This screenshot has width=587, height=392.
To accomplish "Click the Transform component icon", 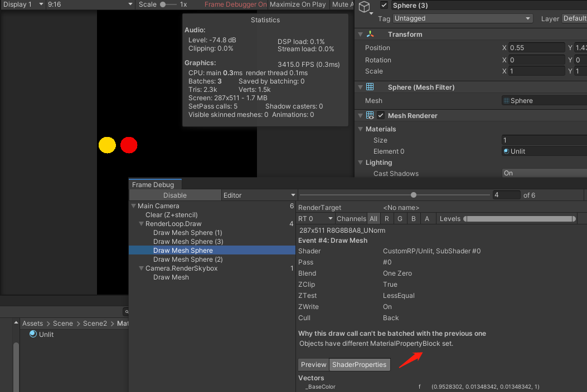I will point(370,35).
